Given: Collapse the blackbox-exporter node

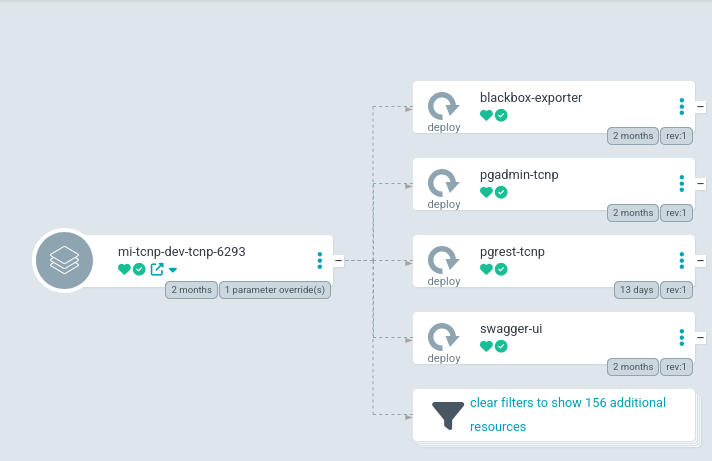Looking at the screenshot, I should 700,106.
